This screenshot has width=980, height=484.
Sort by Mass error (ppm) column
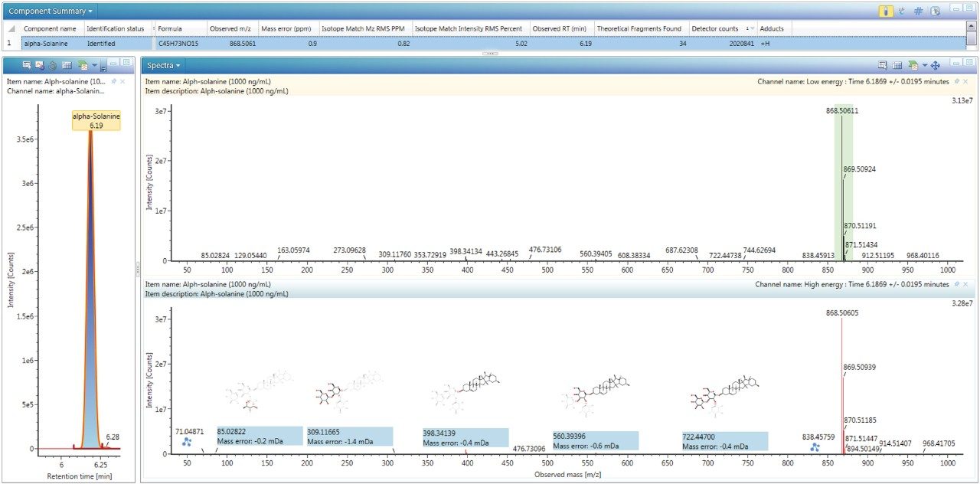pyautogui.click(x=287, y=28)
